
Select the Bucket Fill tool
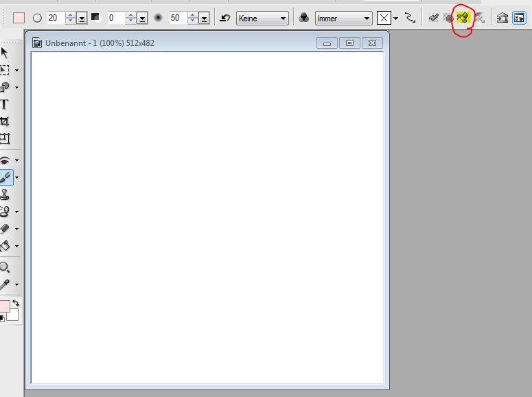pyautogui.click(x=4, y=245)
